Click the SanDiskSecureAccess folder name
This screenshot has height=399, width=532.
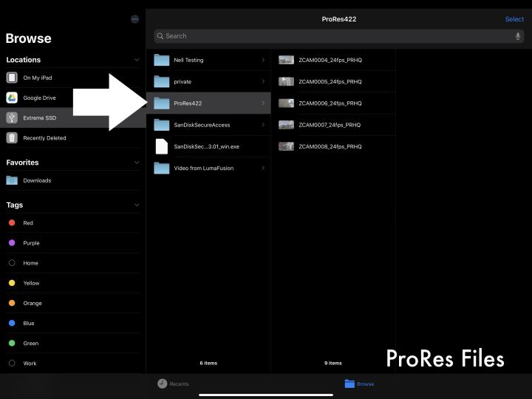click(x=202, y=125)
